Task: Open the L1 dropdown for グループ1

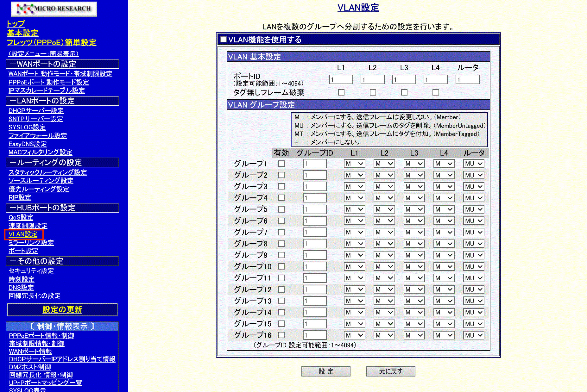Action: 354,164
